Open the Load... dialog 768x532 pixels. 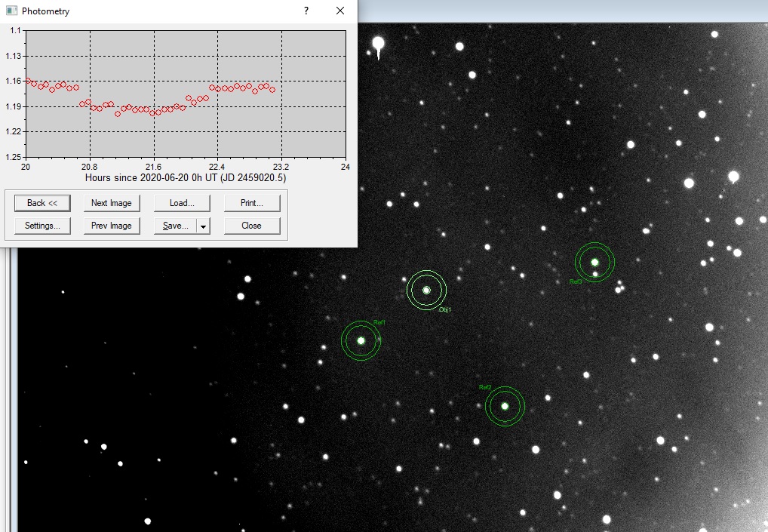[x=182, y=203]
